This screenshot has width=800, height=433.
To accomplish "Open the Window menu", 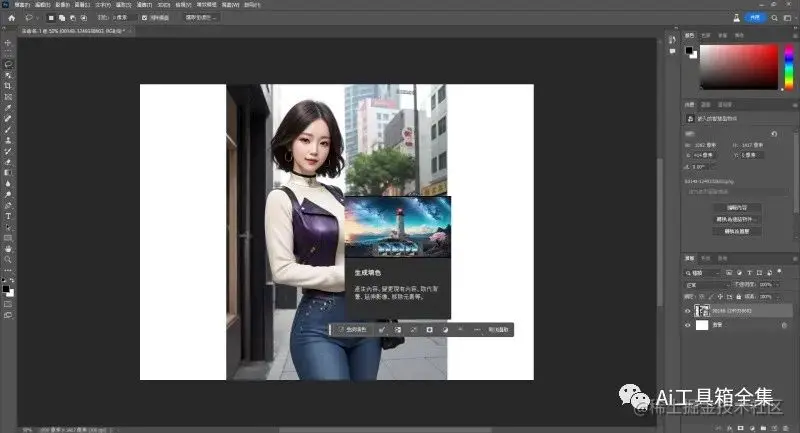I will coord(231,5).
